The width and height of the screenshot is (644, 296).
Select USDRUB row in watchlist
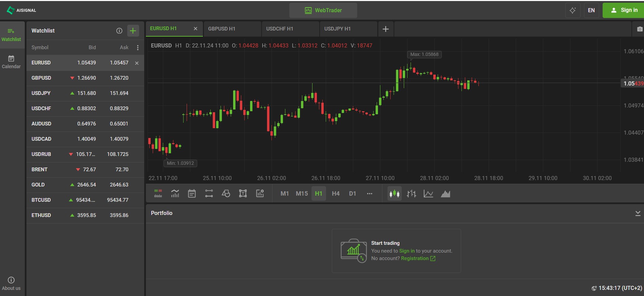click(86, 154)
